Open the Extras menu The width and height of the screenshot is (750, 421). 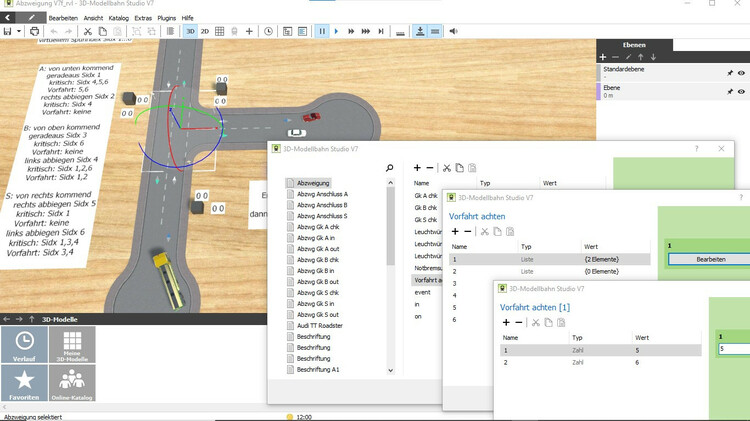pyautogui.click(x=143, y=18)
